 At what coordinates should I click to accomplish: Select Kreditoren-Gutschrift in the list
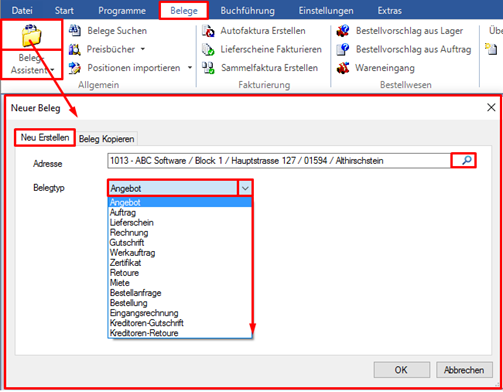(x=180, y=323)
